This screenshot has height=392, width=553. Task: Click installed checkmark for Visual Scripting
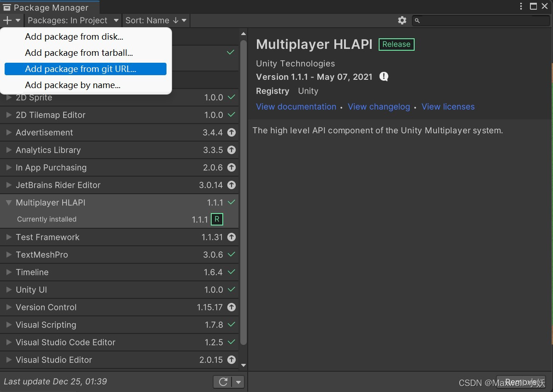click(x=232, y=324)
